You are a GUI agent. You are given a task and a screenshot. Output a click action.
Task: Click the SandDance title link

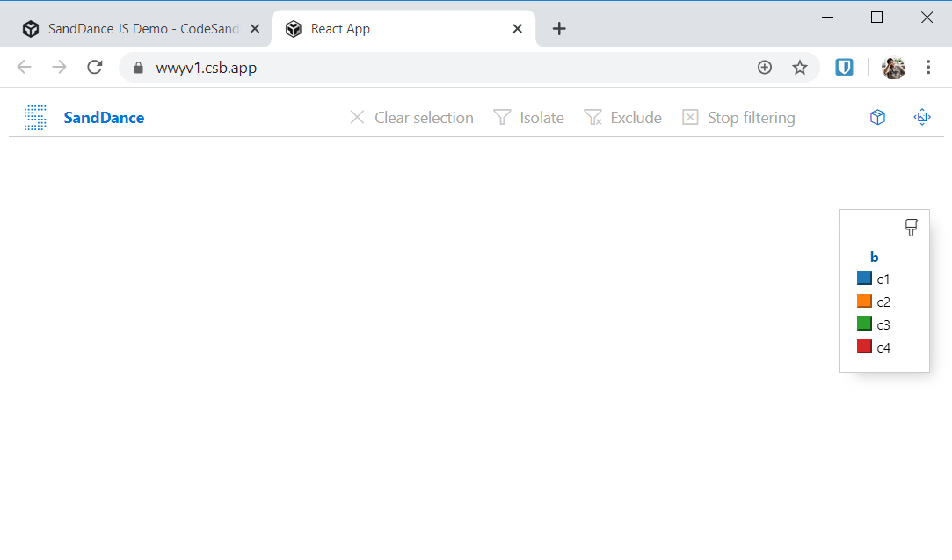point(103,117)
